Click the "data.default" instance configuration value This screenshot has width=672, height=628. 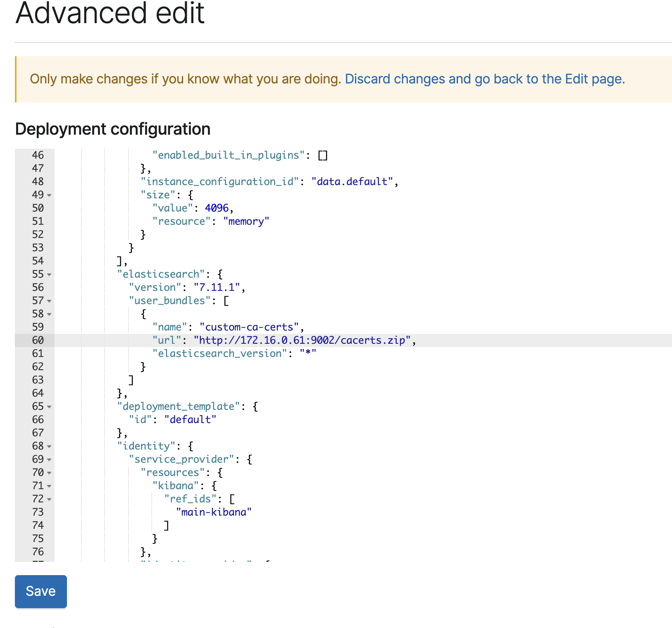tap(352, 181)
